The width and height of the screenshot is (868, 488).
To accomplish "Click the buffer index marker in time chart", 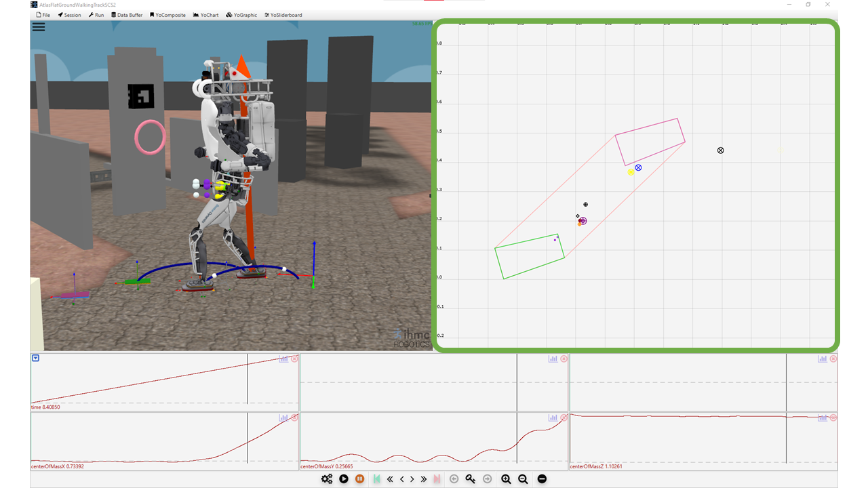I will (248, 379).
